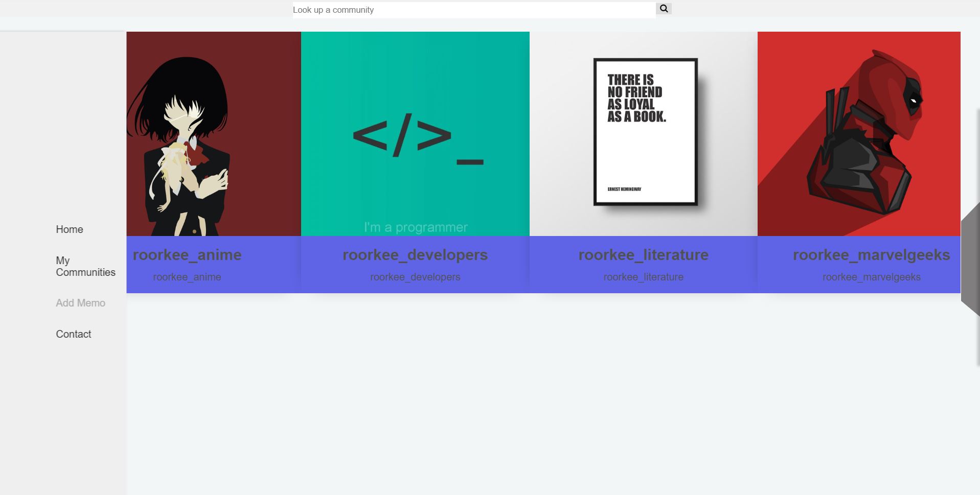Open the roorkee_developers code image
The image size is (980, 495).
415,134
